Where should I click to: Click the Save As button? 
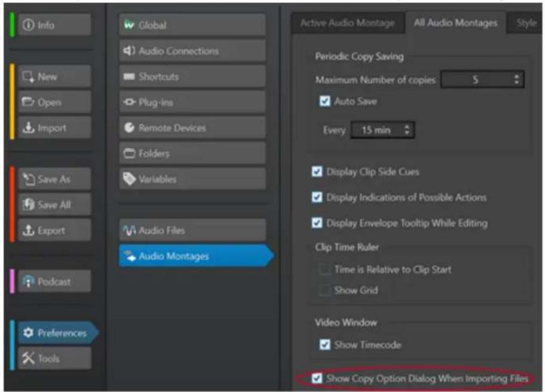click(54, 179)
